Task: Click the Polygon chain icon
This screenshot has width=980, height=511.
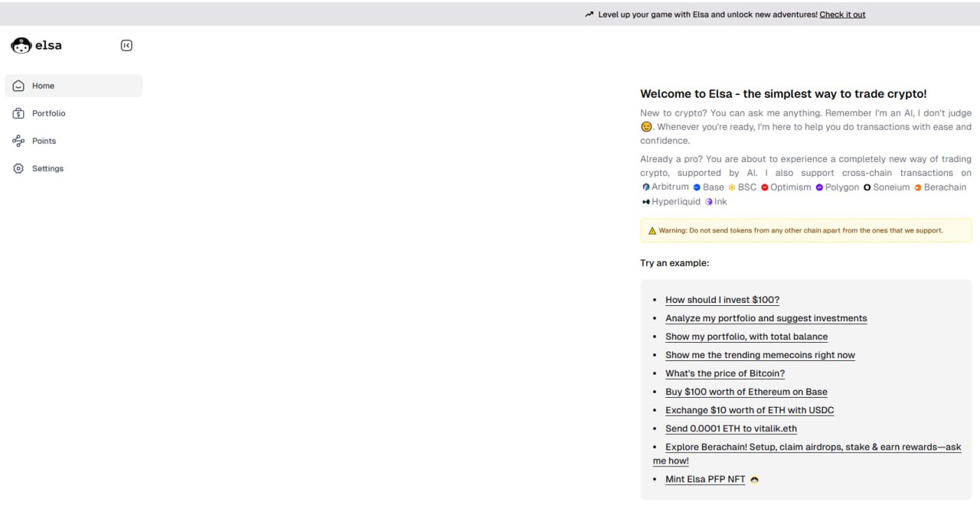Action: coord(819,187)
